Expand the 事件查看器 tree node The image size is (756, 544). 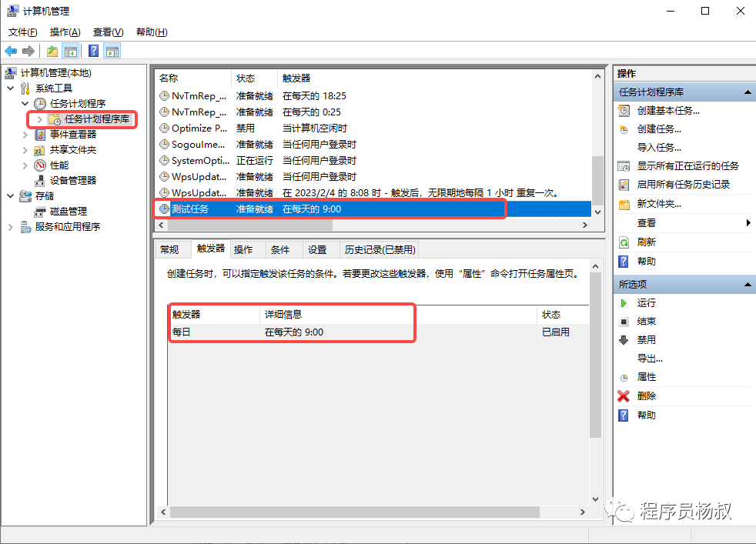[x=25, y=135]
